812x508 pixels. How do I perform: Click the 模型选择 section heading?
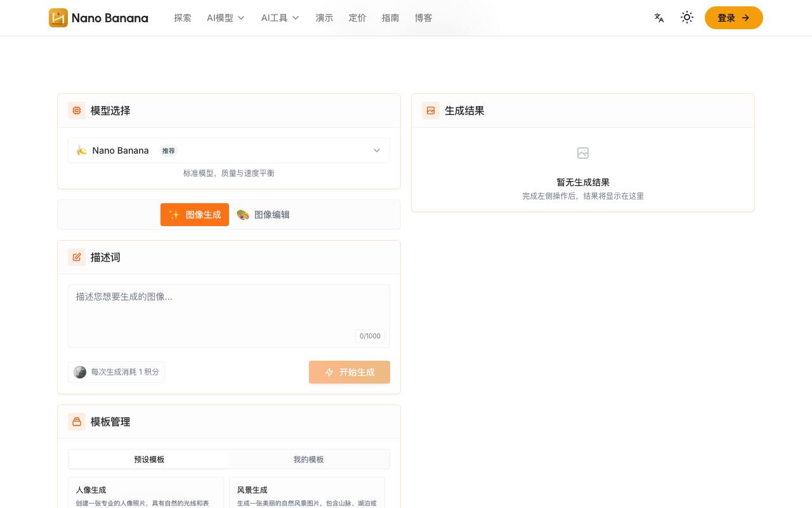click(110, 110)
